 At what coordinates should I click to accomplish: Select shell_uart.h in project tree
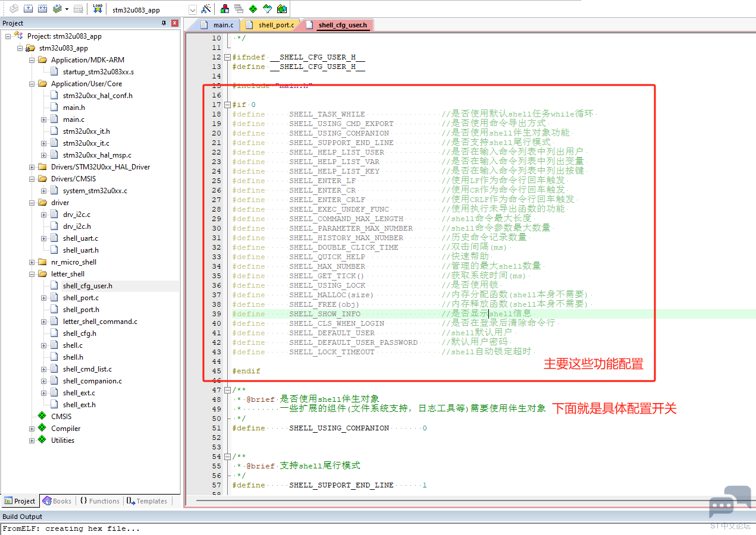80,250
